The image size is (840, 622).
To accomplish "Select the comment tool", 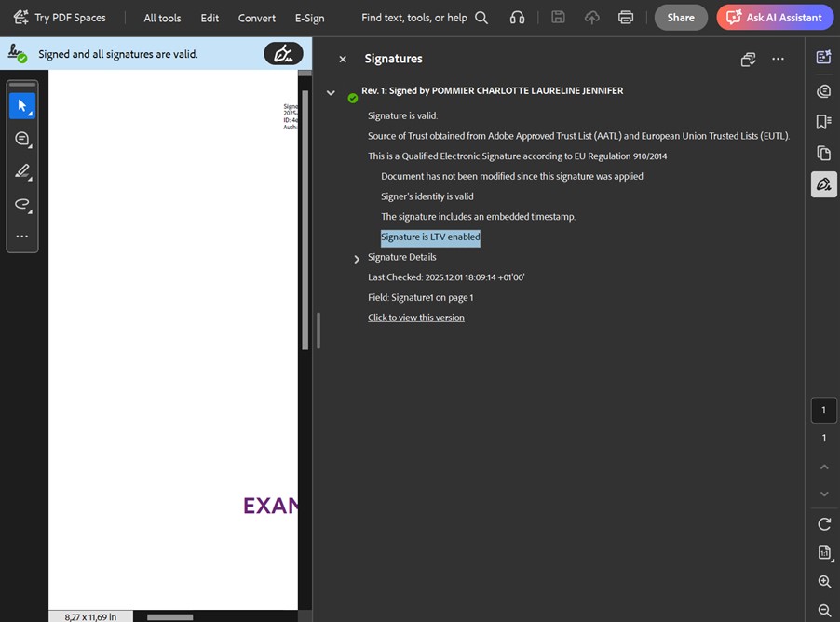I will (22, 139).
